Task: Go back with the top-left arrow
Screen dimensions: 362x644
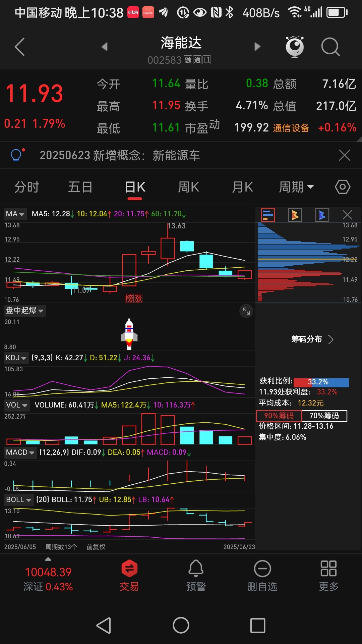Action: click(x=20, y=47)
